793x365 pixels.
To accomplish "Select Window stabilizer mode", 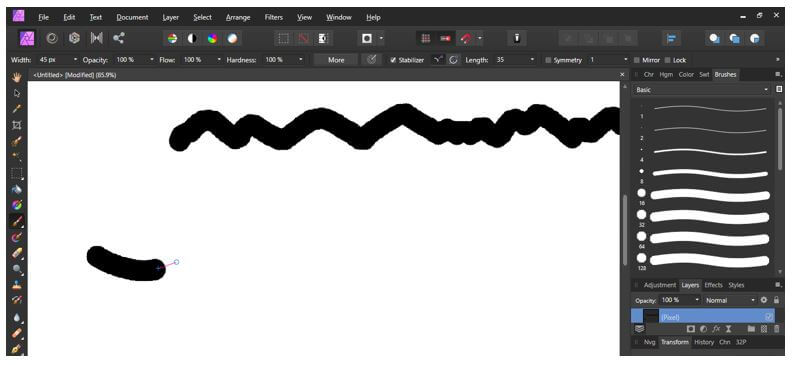I will click(453, 60).
